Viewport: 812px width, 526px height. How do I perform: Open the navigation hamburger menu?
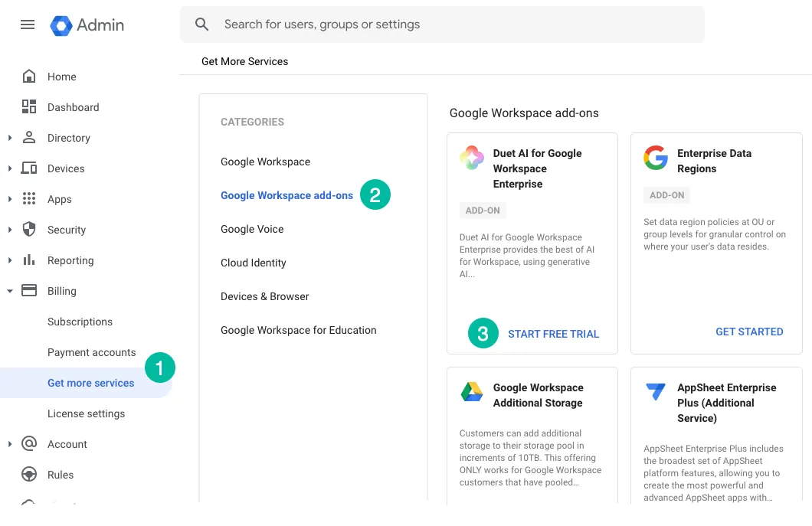point(28,25)
